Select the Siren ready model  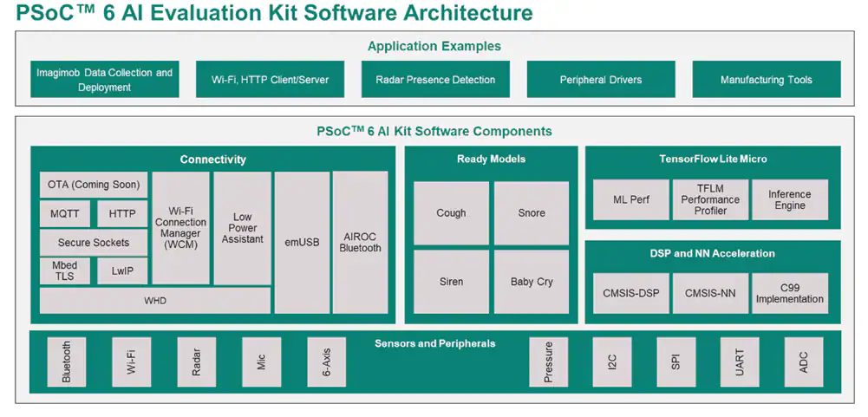click(451, 282)
